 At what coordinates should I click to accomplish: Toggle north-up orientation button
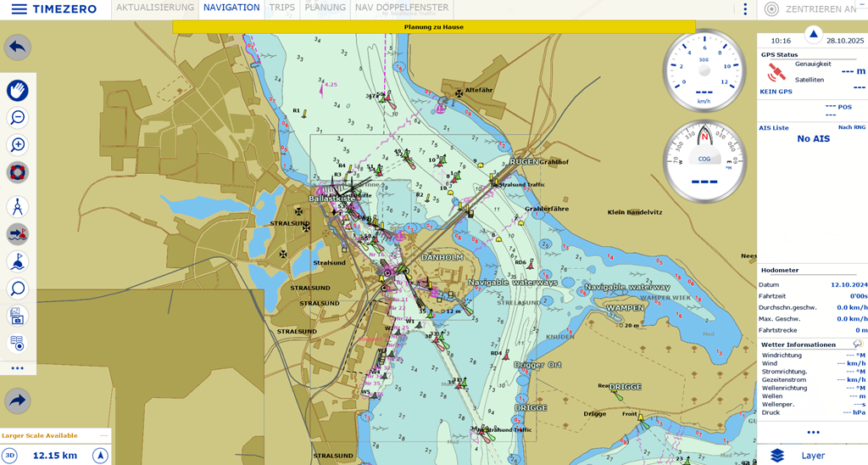click(100, 456)
